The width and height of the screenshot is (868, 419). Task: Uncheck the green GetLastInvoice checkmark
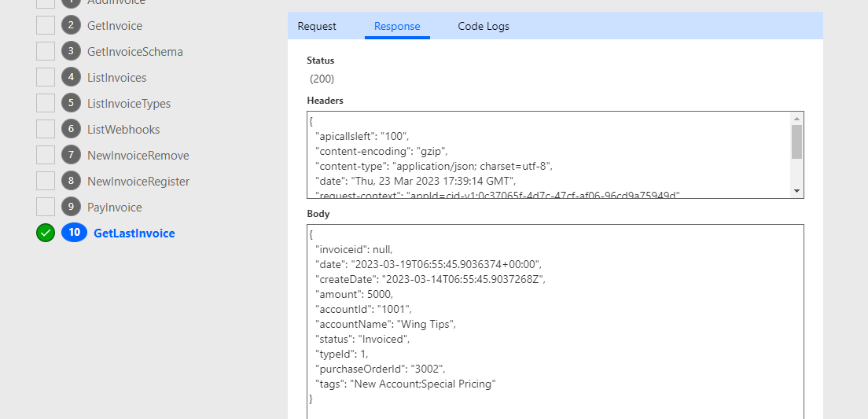(46, 233)
